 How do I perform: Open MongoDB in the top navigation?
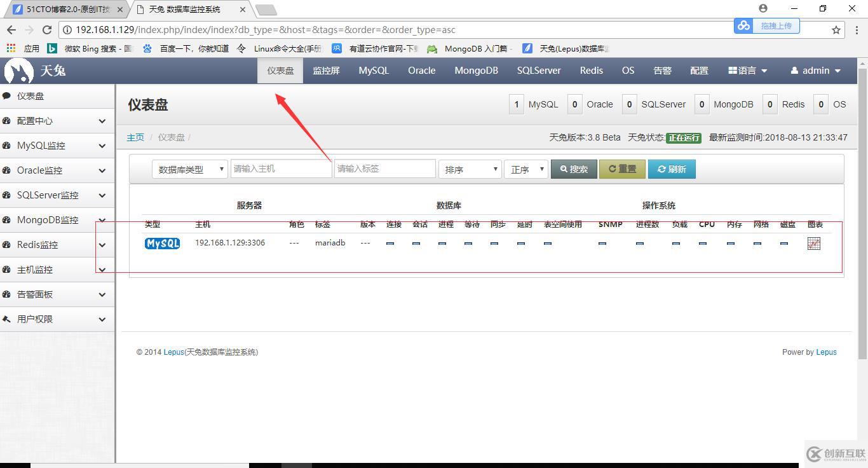tap(476, 71)
